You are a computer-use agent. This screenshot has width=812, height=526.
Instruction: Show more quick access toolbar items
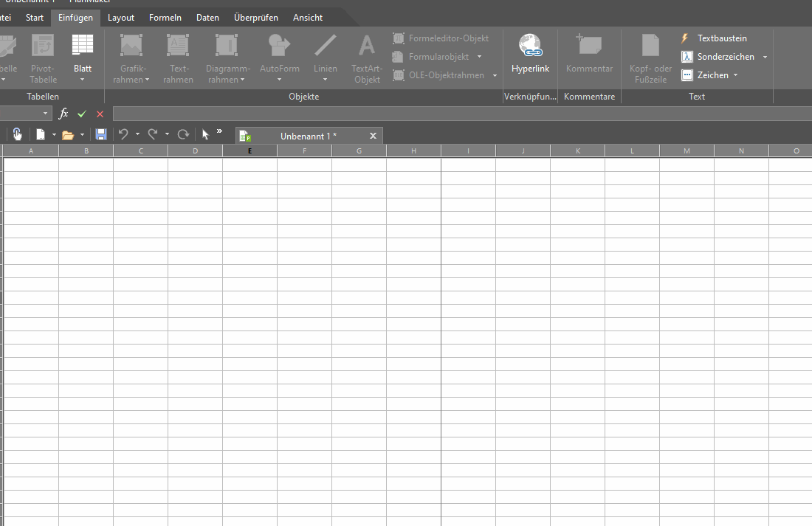coord(219,131)
